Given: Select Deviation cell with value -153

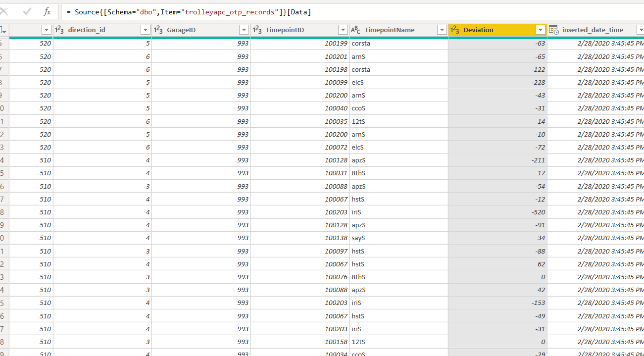Looking at the screenshot, I should [497, 303].
